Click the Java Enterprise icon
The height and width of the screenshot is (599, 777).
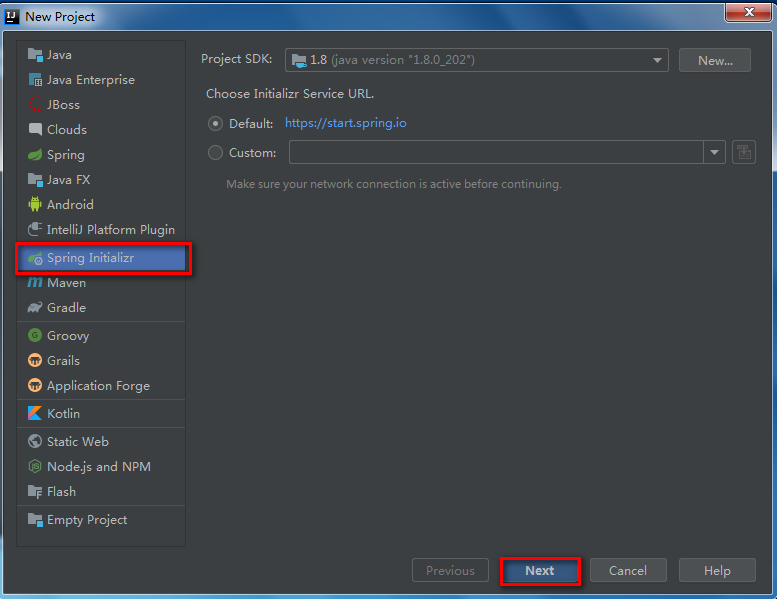[x=35, y=80]
